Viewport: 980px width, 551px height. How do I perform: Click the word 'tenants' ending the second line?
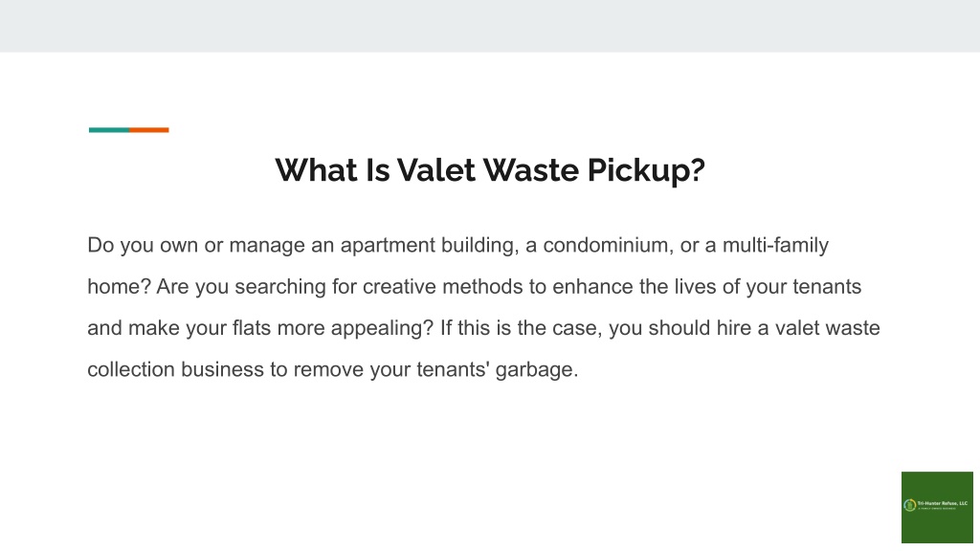[827, 287]
